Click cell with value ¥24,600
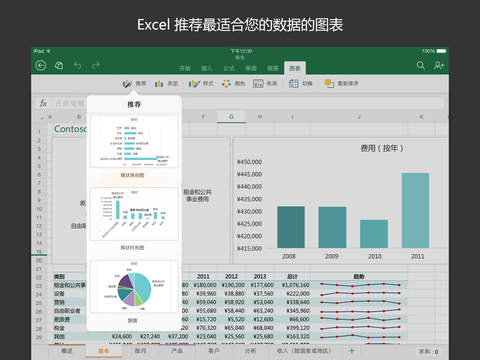The height and width of the screenshot is (360, 480). pos(122,336)
